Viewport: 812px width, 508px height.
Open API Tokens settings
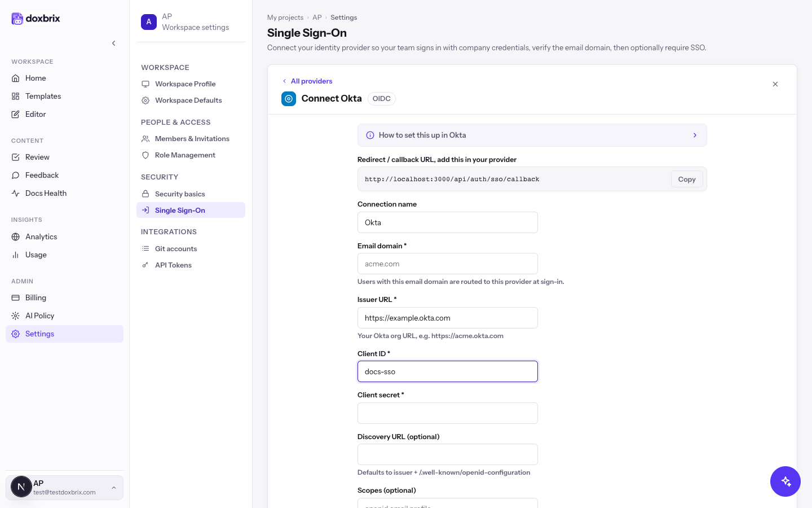(x=191, y=265)
